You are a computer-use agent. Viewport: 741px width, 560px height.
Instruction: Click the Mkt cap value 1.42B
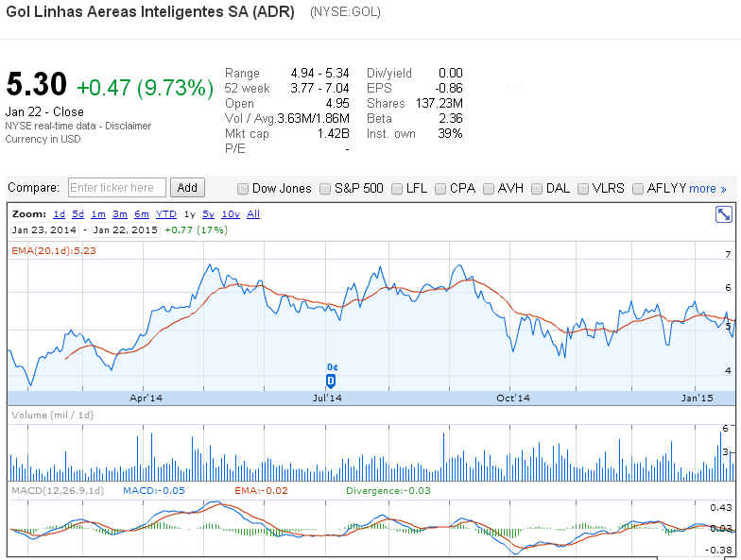pyautogui.click(x=333, y=134)
